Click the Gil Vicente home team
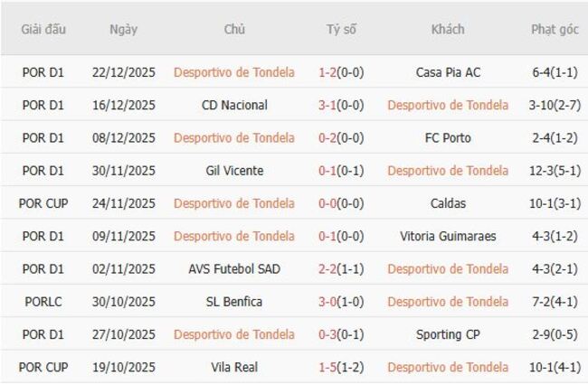588x384 pixels. [234, 171]
